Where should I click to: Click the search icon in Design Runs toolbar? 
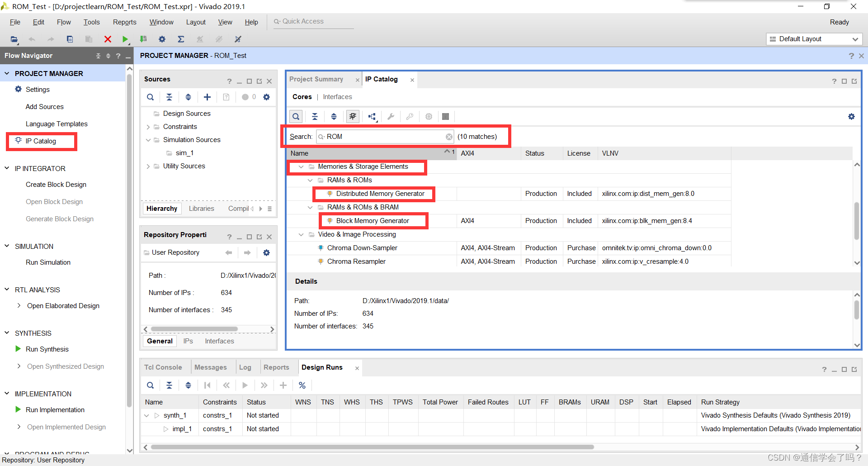151,385
